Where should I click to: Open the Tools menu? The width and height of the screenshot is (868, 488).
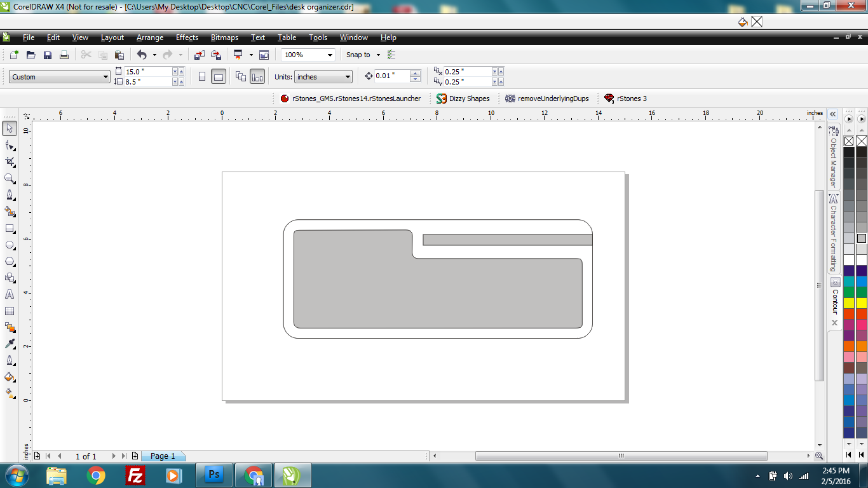(318, 37)
